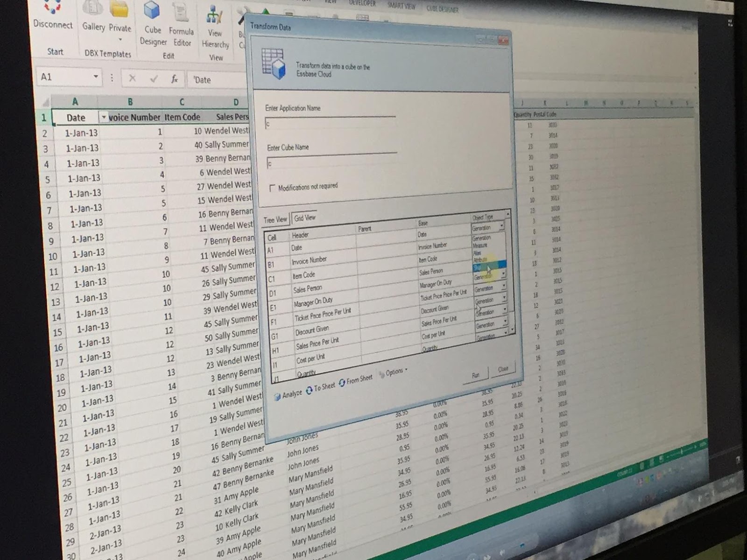The height and width of the screenshot is (560, 747).
Task: Click the From Sheet button label
Action: coord(359,378)
